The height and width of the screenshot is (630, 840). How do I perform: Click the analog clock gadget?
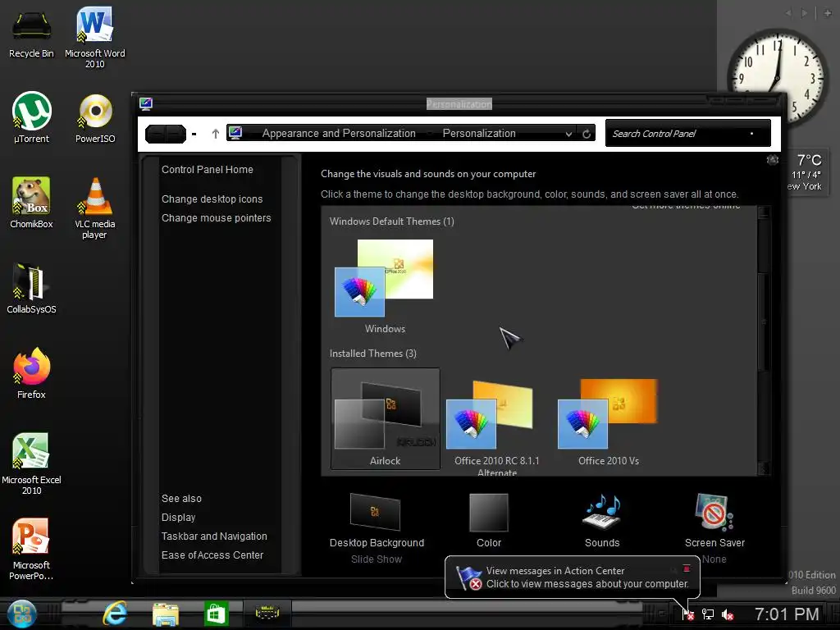(x=776, y=78)
